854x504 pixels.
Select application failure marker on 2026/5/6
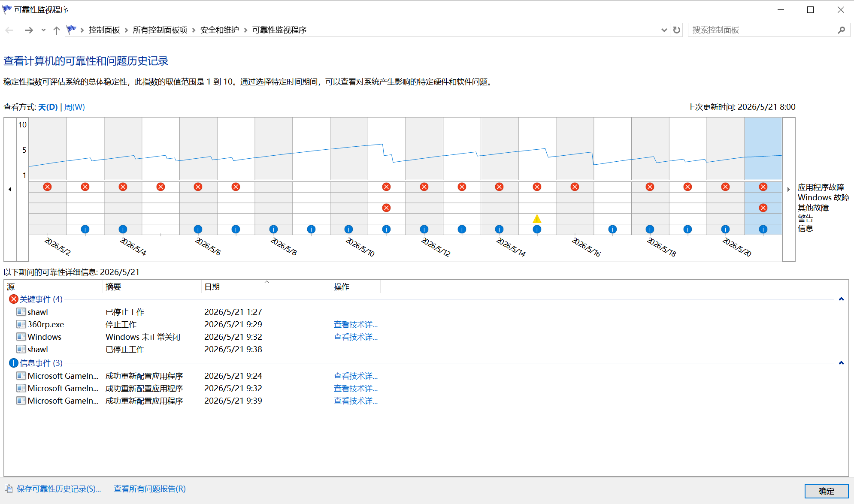point(198,187)
